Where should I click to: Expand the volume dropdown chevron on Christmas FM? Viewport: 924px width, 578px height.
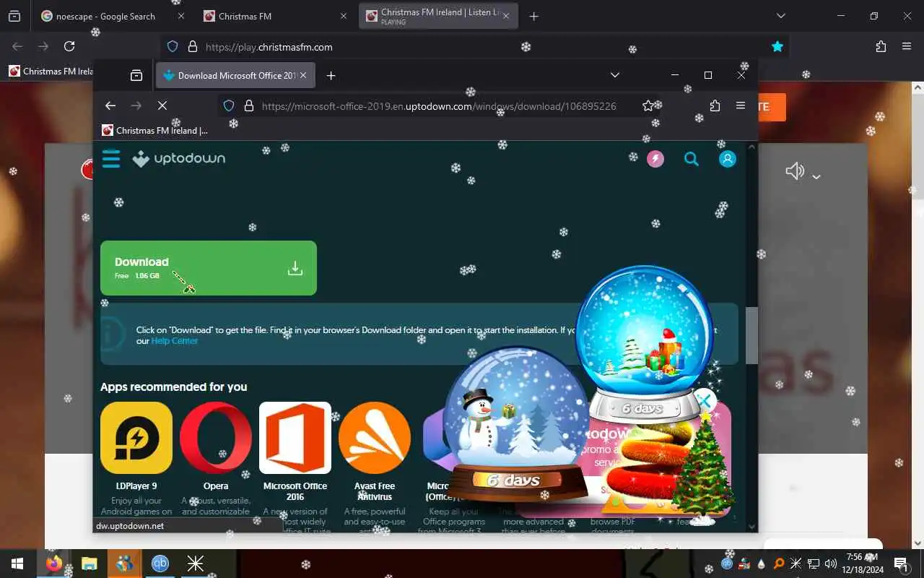tap(816, 177)
